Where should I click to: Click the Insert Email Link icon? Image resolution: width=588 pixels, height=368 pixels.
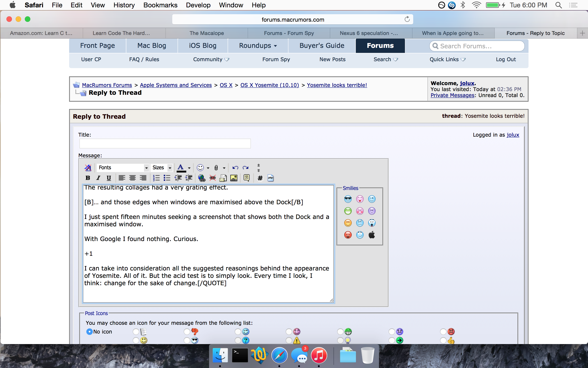click(223, 178)
